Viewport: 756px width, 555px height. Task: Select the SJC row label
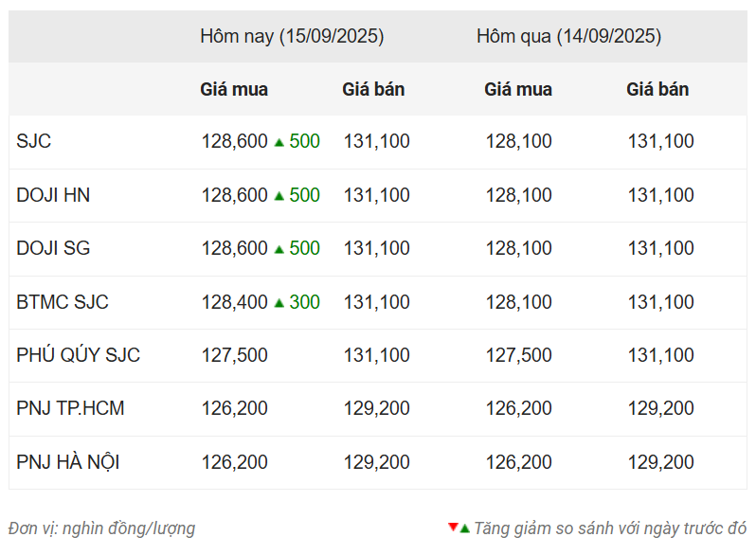[34, 141]
